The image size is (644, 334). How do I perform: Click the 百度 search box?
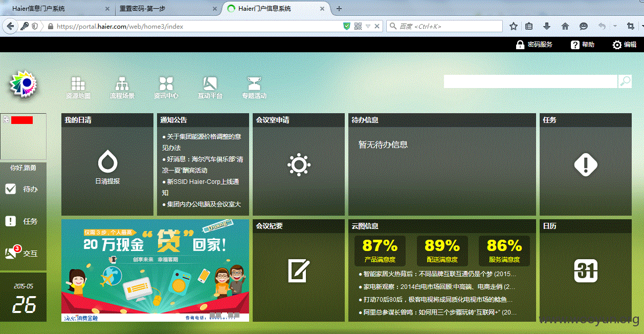(x=445, y=26)
